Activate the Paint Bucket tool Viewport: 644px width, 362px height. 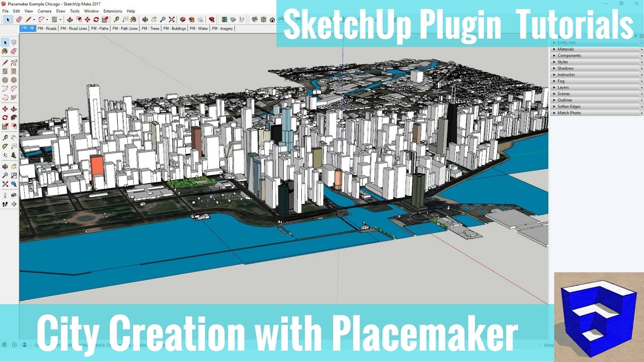6,51
